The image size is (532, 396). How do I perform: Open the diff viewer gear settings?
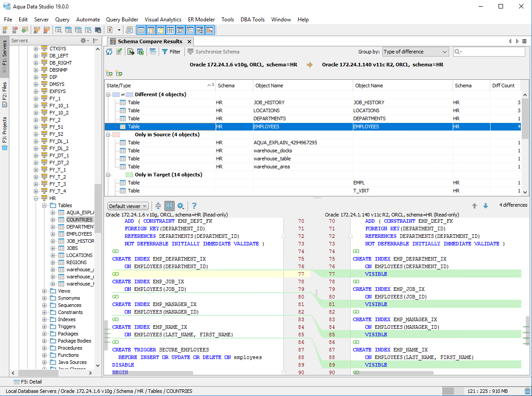point(180,206)
